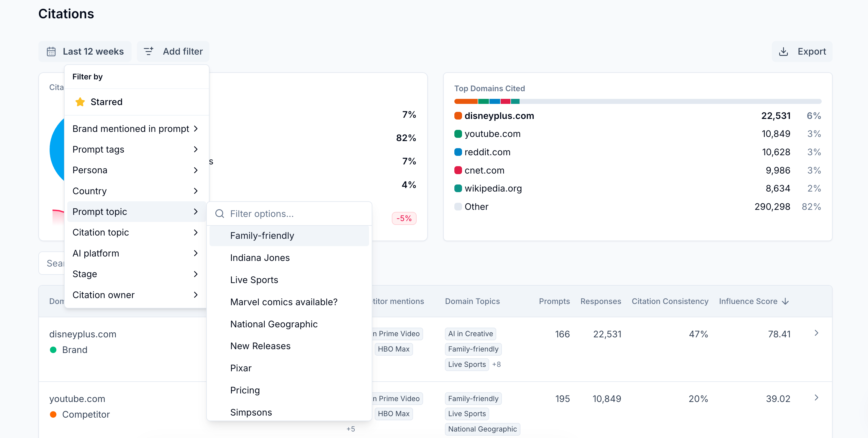Choose National Geographic topic option
Viewport: 868px width, 438px height.
(x=273, y=324)
